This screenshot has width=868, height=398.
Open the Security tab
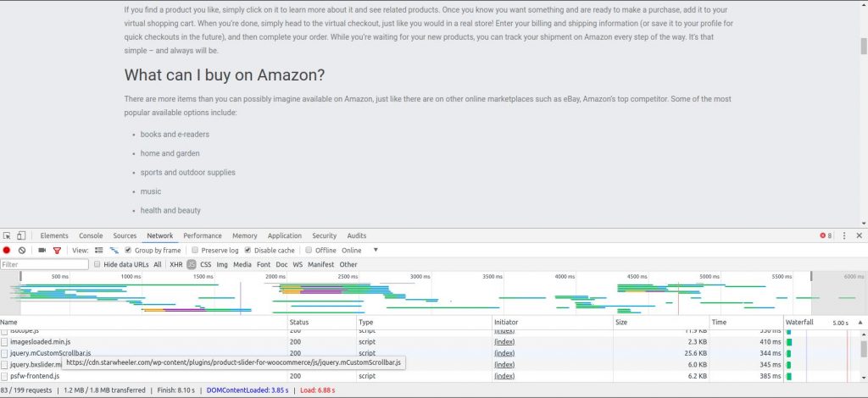(325, 235)
